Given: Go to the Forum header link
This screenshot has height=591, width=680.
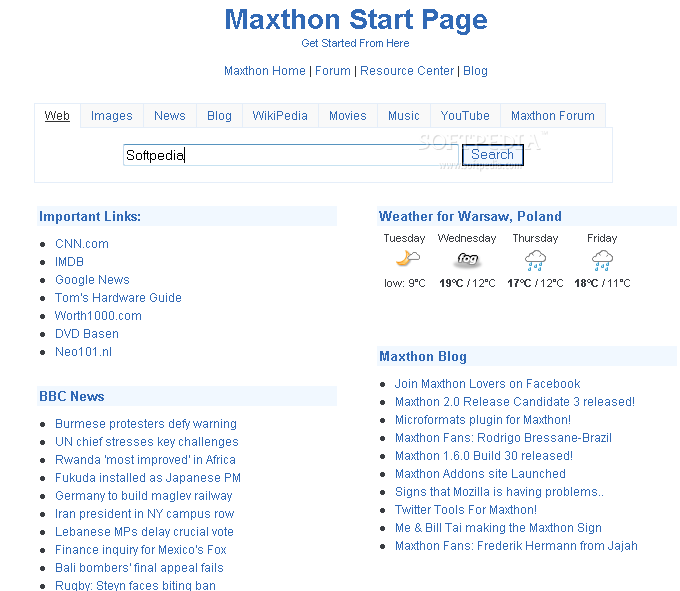Looking at the screenshot, I should pyautogui.click(x=333, y=71).
